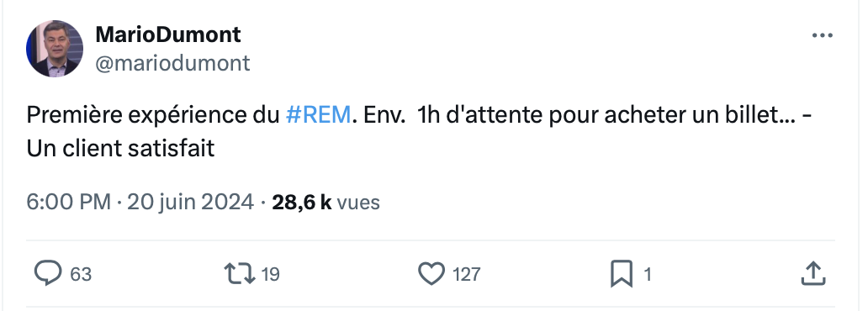
Task: Click the repost arrows icon
Action: (239, 274)
